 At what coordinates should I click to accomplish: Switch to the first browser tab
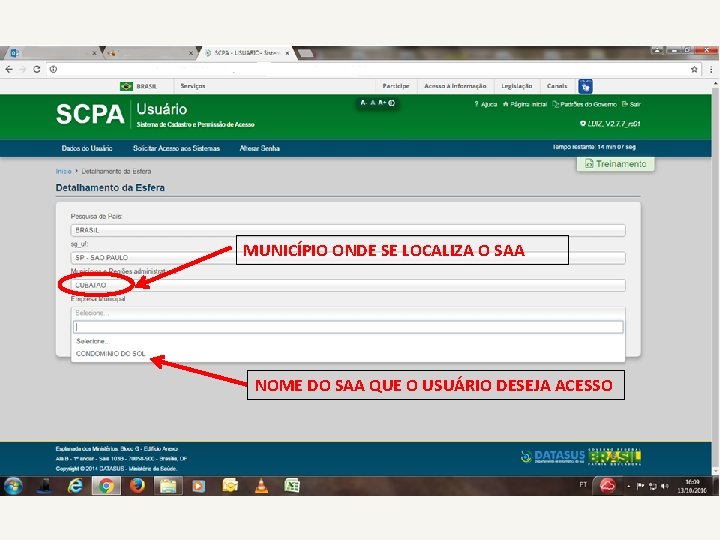click(x=52, y=53)
